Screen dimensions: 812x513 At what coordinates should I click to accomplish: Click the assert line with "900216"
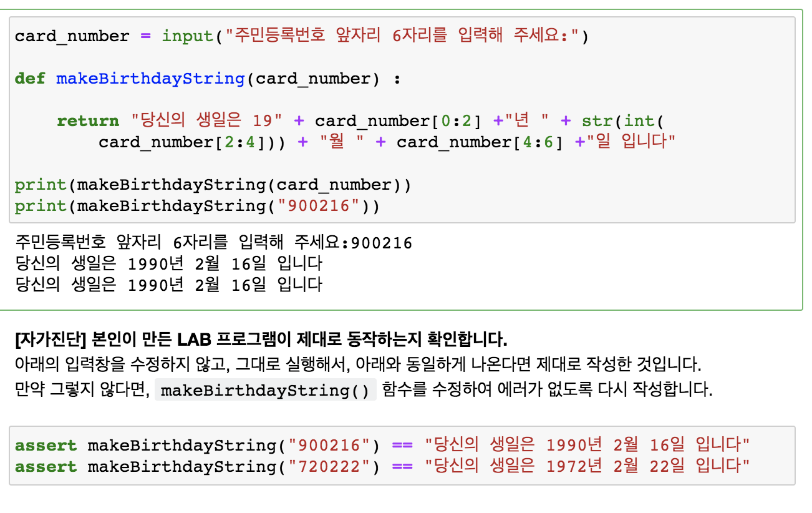pos(382,446)
